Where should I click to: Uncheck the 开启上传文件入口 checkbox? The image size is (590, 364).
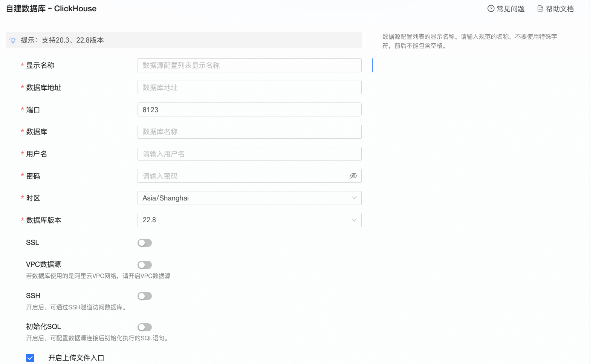[30, 358]
